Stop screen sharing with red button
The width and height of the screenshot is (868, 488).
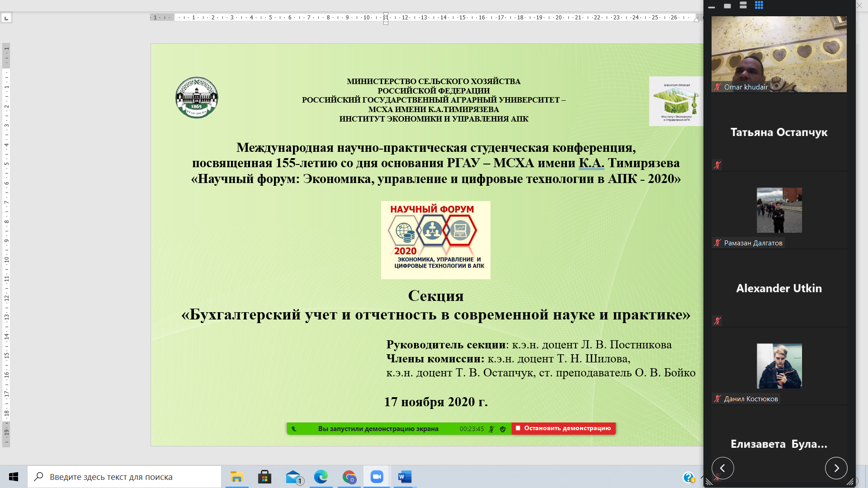pyautogui.click(x=563, y=428)
